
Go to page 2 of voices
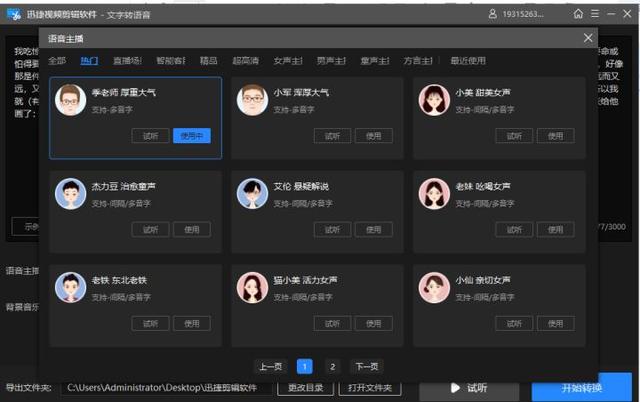click(x=332, y=366)
